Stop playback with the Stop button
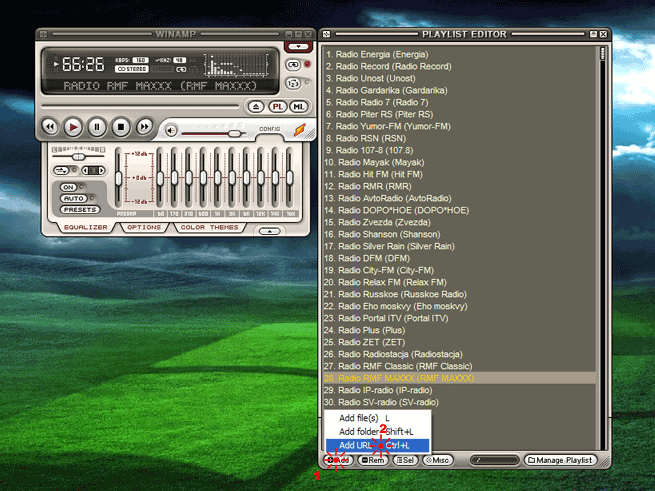The height and width of the screenshot is (491, 655). pos(121,127)
